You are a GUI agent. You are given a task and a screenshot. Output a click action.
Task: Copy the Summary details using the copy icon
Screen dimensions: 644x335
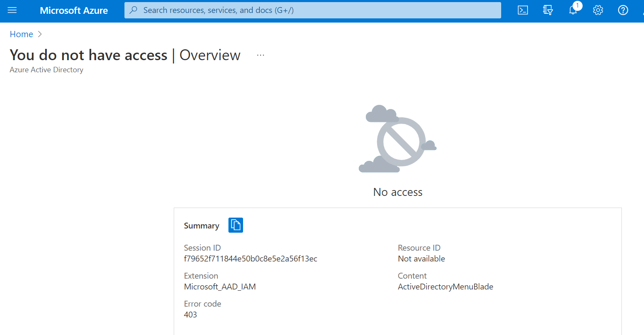[236, 225]
